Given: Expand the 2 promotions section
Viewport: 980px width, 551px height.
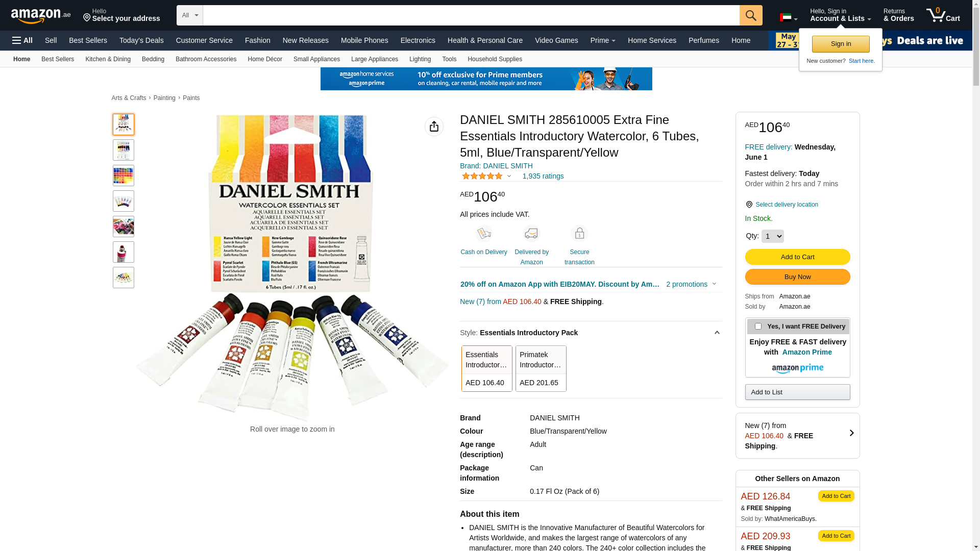Looking at the screenshot, I should pos(692,284).
